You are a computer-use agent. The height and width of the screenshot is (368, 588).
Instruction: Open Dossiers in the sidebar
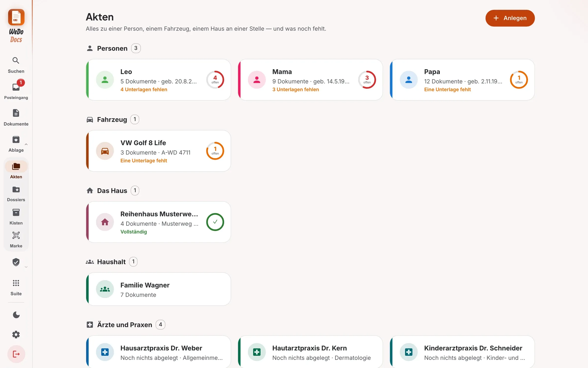[x=16, y=194]
